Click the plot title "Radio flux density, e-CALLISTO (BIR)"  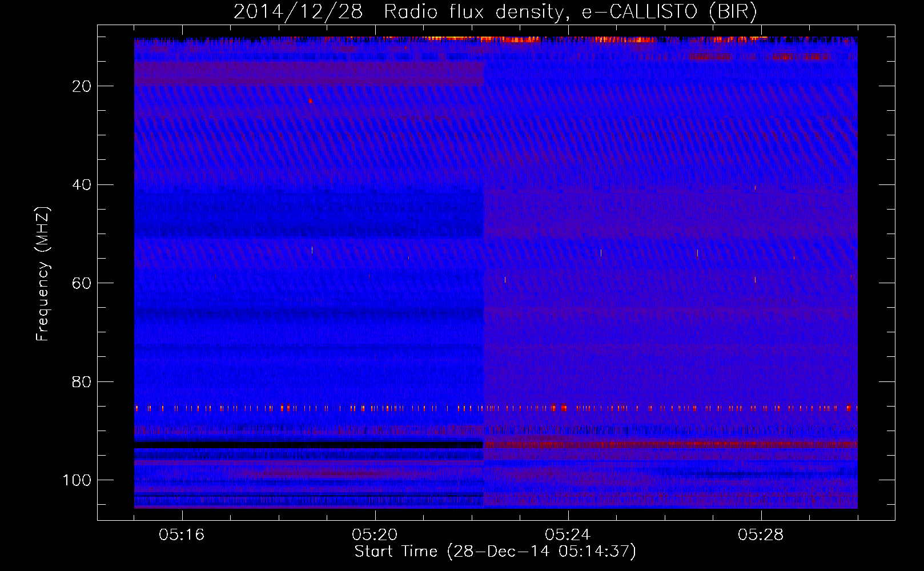point(570,11)
